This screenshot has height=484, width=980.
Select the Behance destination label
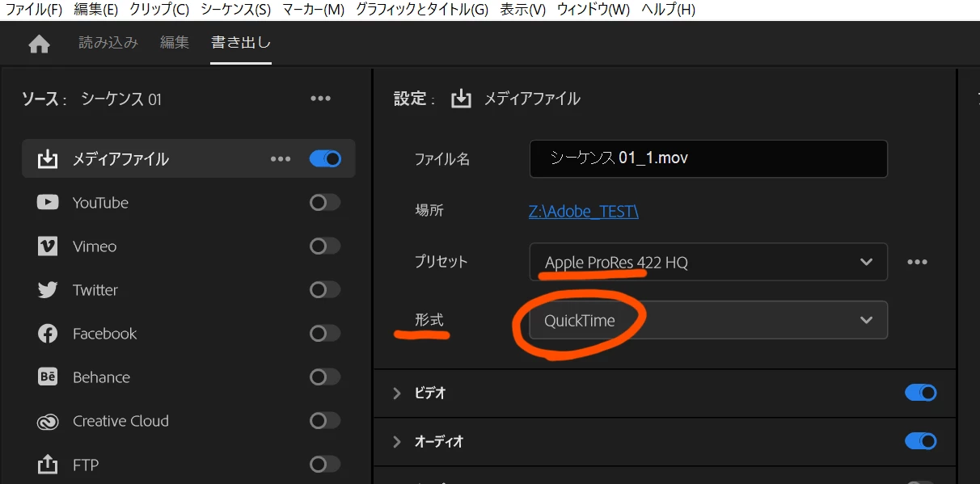click(101, 377)
